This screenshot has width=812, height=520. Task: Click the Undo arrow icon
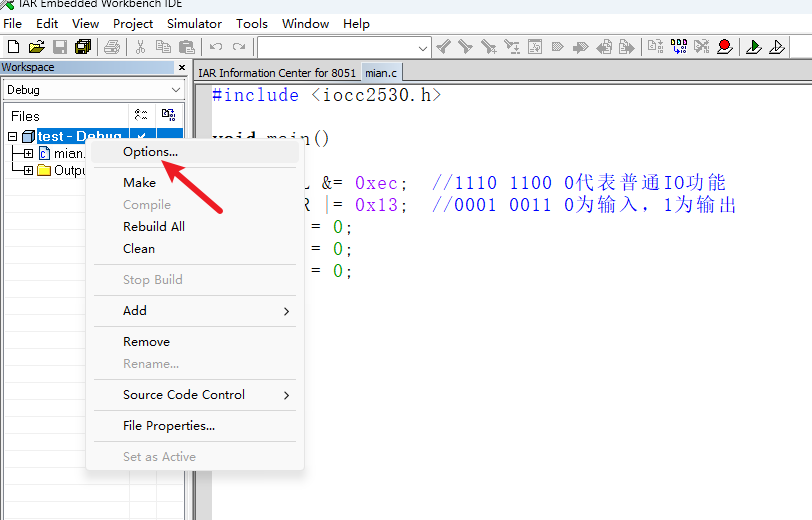pos(216,47)
